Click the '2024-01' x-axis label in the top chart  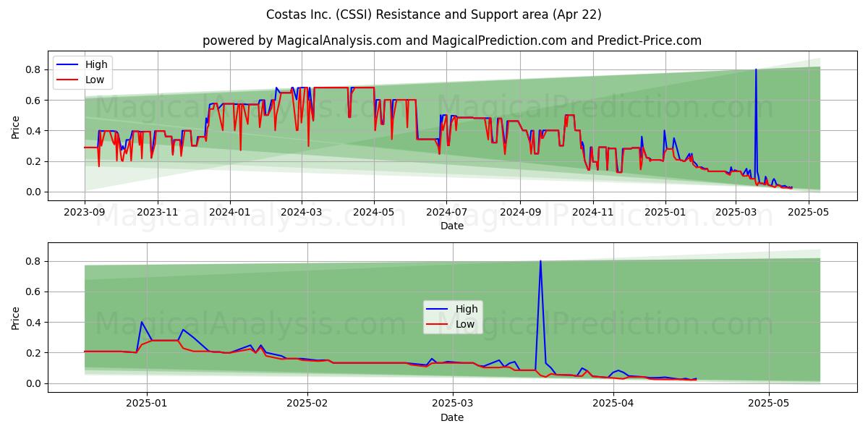pyautogui.click(x=230, y=212)
